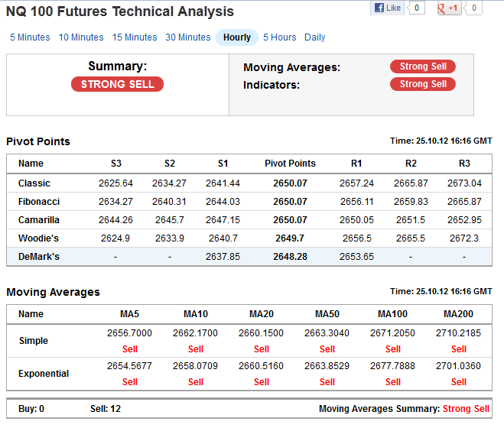Click the Moving Averages Summary Strong Sell text
504x428 pixels.
tap(466, 409)
